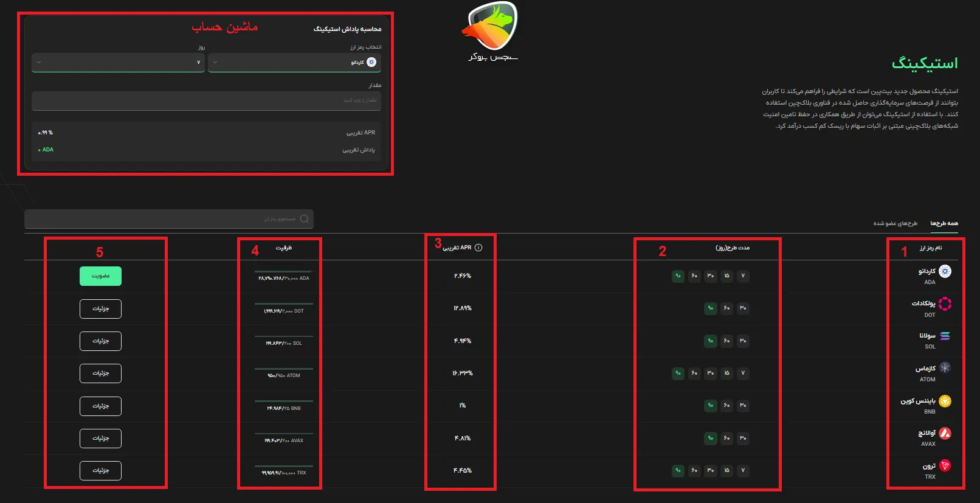Click the magnifier icon in the coin search box
The width and height of the screenshot is (980, 503).
pyautogui.click(x=305, y=219)
